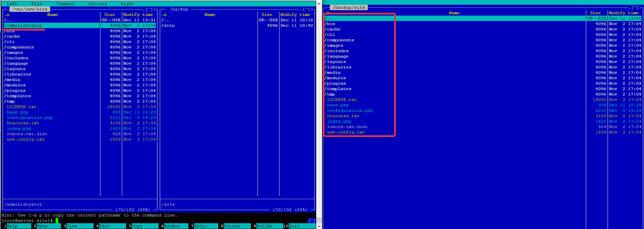Viewport: 644px width, 229px height.
Task: Click Size column header in /var/www/site panel
Action: (109, 15)
